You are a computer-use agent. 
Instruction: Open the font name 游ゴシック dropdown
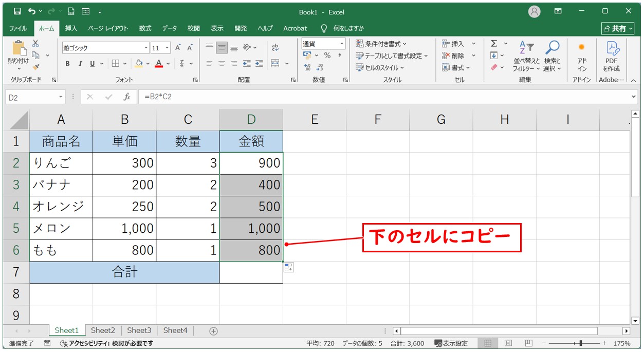click(146, 48)
